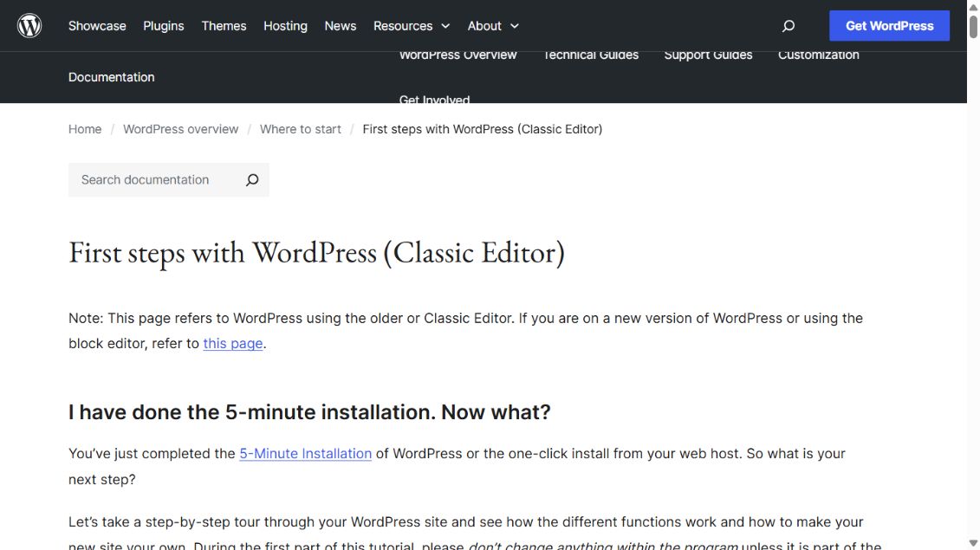This screenshot has height=550, width=980.
Task: Open the Where to start breadcrumb
Action: pos(301,129)
